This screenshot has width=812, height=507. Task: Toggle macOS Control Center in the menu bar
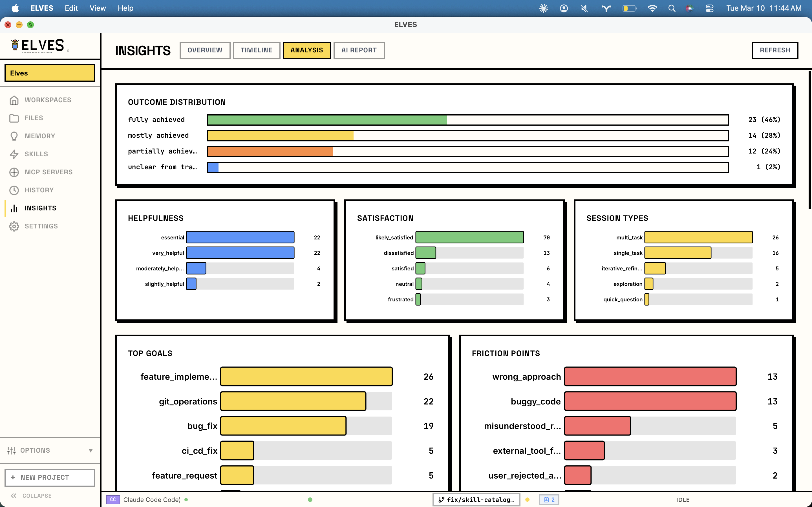coord(709,8)
